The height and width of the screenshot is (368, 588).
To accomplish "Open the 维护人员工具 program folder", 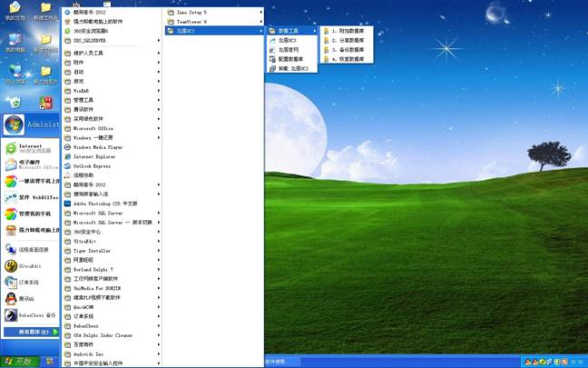I will coord(113,54).
